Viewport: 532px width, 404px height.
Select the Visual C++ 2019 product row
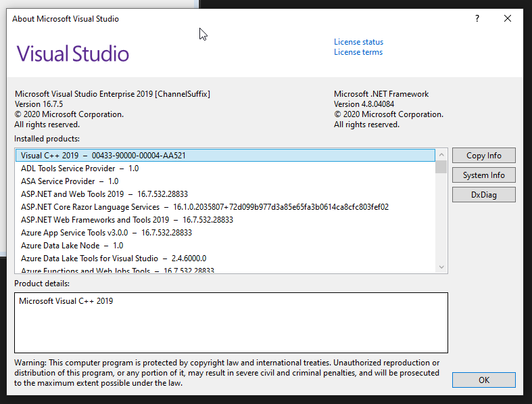tap(225, 155)
